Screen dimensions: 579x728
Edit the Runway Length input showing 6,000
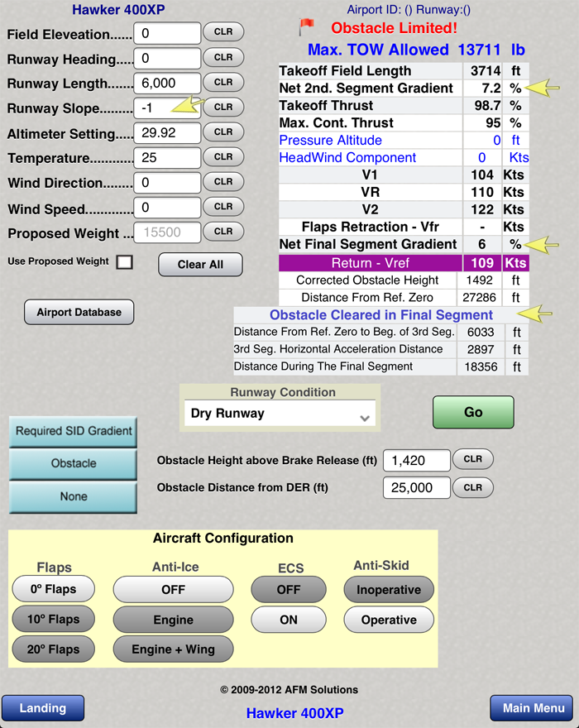(x=167, y=83)
